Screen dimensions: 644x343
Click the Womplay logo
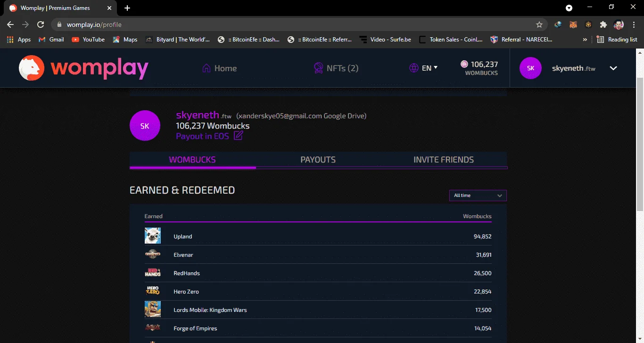(x=83, y=68)
